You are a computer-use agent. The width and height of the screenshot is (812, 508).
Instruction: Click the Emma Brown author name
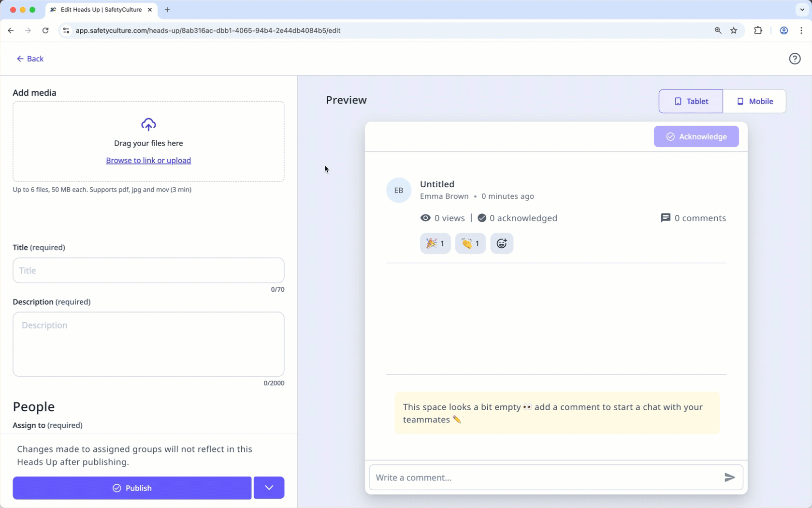click(444, 196)
